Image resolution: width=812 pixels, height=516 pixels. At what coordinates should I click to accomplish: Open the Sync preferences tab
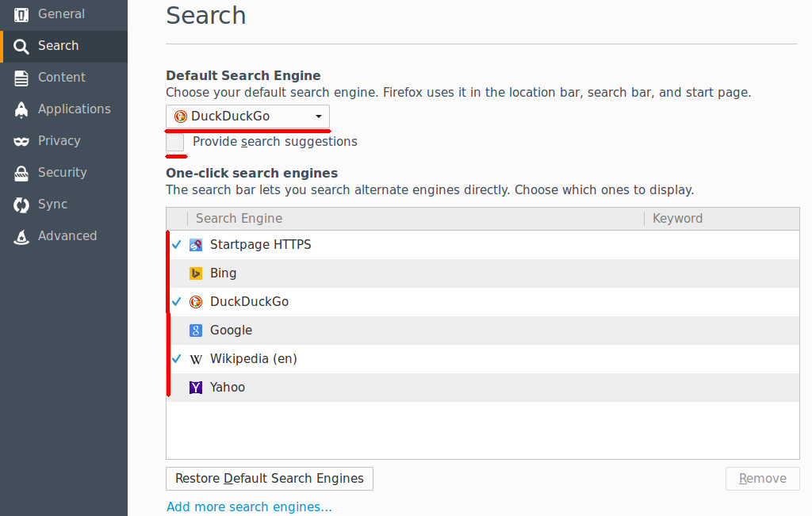[x=63, y=205]
